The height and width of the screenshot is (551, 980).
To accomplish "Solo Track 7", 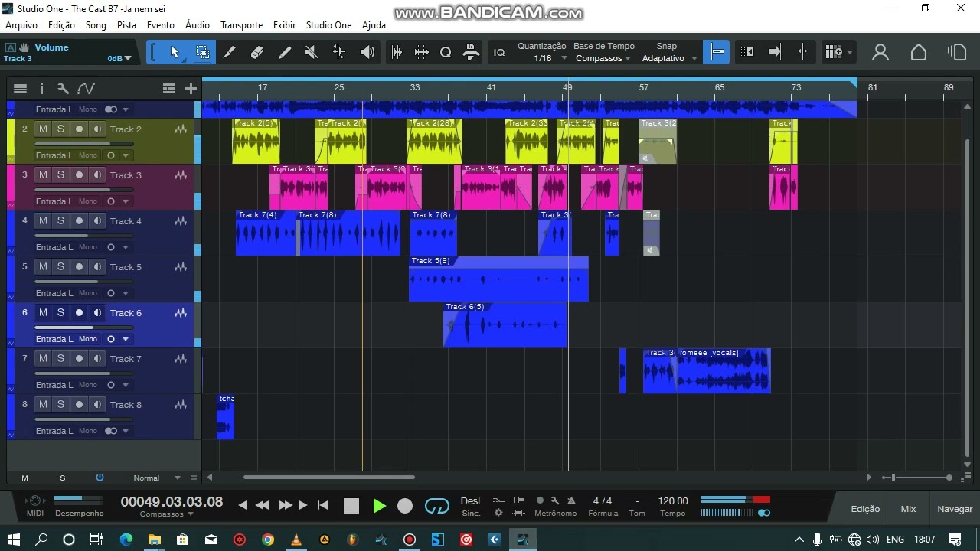I will click(x=60, y=358).
